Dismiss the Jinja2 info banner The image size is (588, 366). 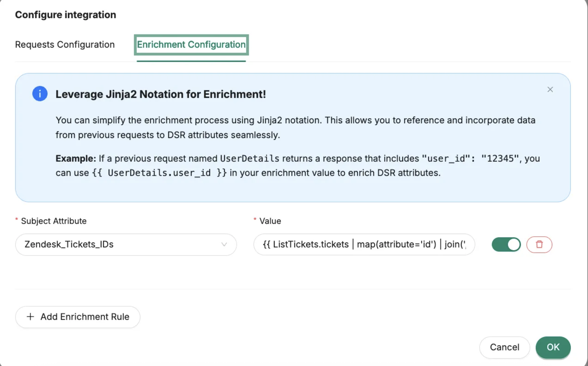click(550, 90)
